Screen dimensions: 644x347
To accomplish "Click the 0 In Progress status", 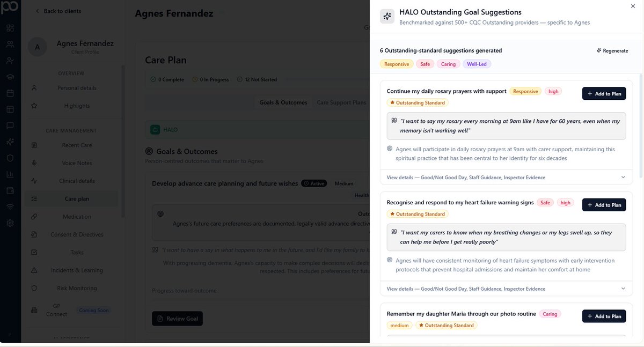I will point(210,79).
